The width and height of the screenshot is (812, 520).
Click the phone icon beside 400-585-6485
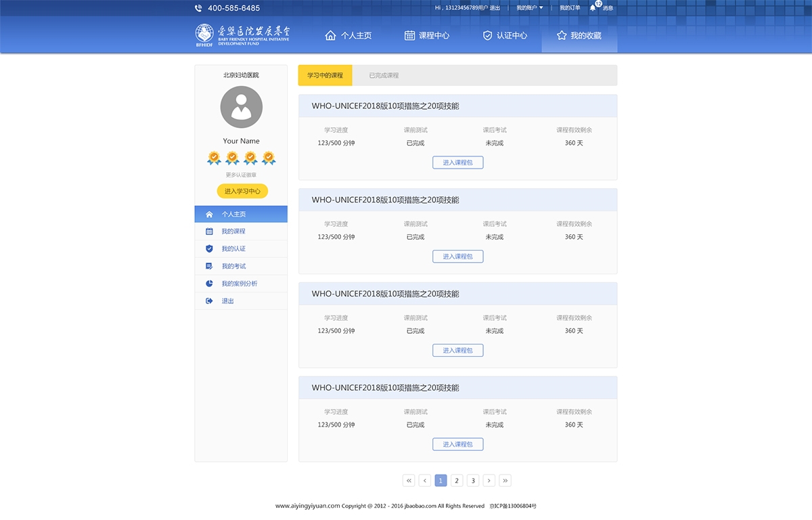click(x=198, y=8)
